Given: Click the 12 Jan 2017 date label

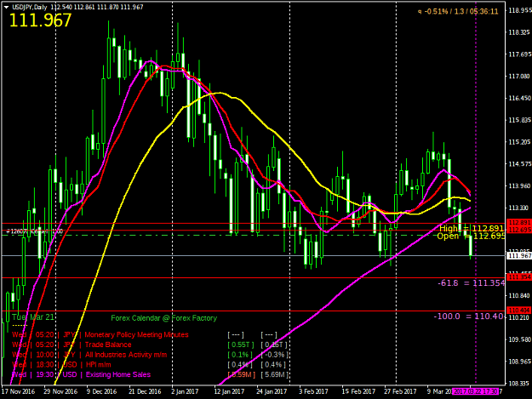Looking at the screenshot, I should coord(229,391).
